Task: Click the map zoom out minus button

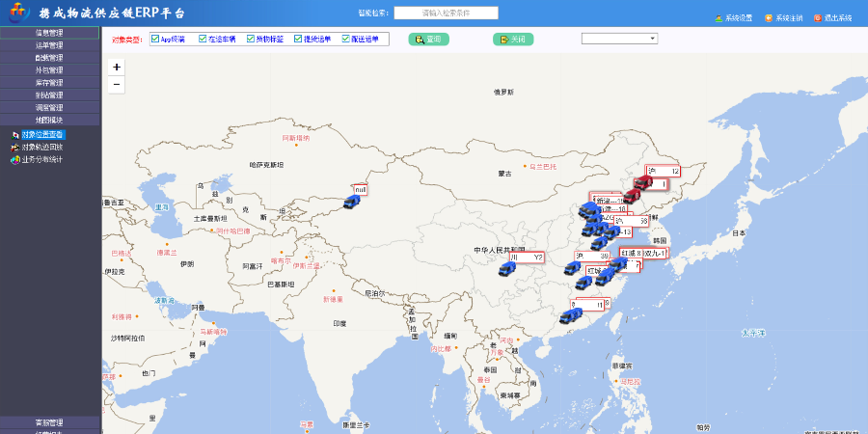Action: 117,85
